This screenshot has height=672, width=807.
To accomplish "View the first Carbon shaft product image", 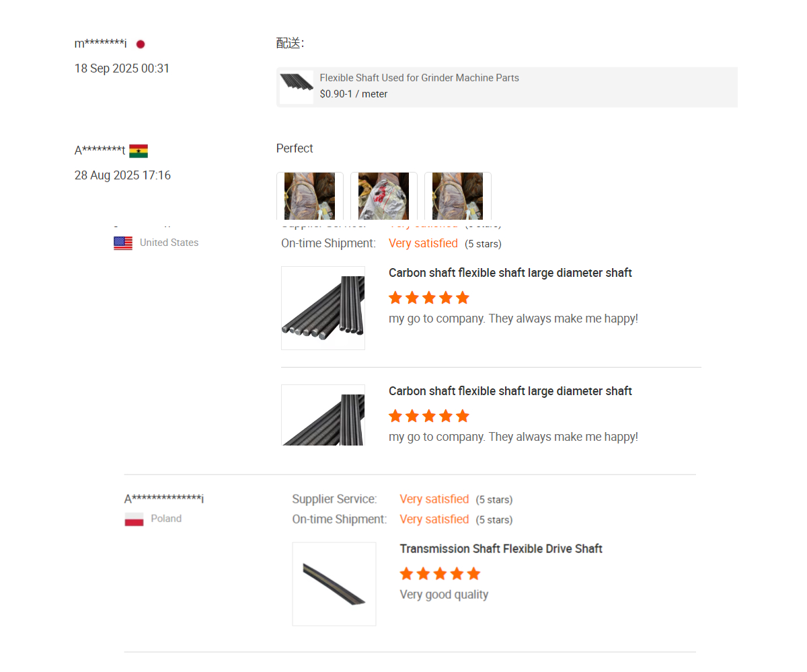I will [x=323, y=308].
